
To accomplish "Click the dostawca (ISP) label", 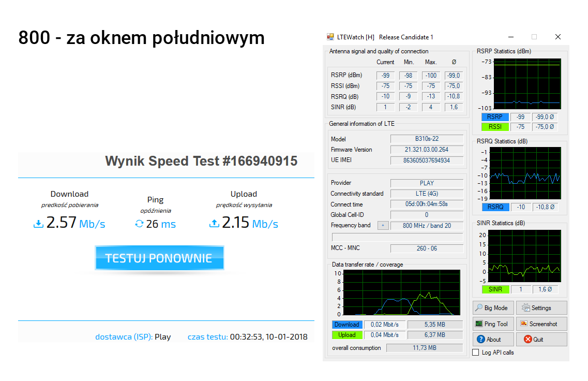I will 124,336.
